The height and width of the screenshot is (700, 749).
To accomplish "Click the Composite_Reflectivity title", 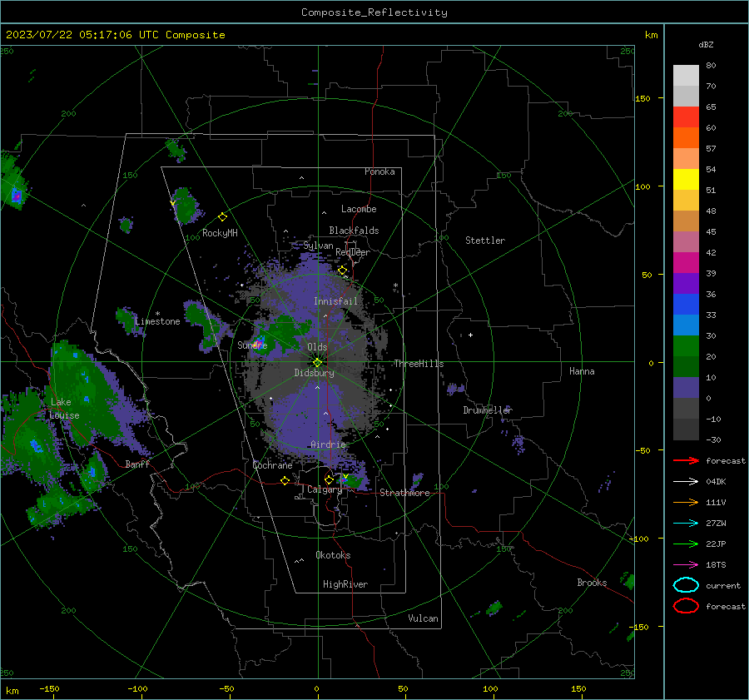I will (x=374, y=12).
